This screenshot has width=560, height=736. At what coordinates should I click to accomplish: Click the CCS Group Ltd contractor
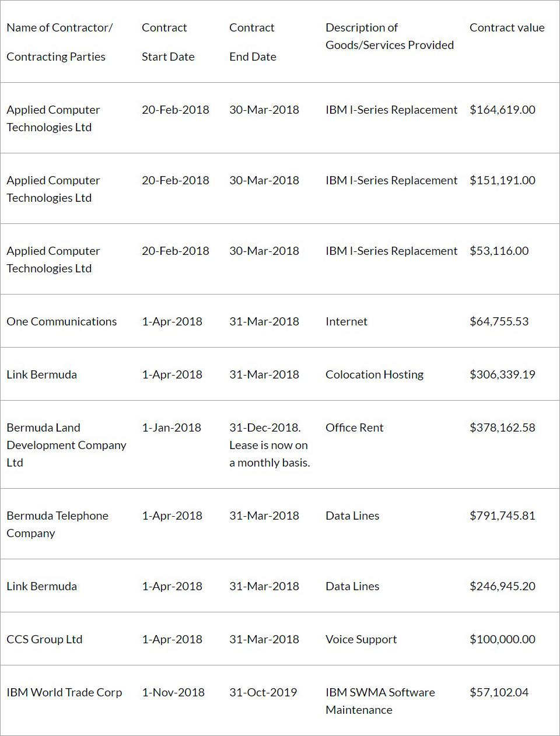(44, 639)
